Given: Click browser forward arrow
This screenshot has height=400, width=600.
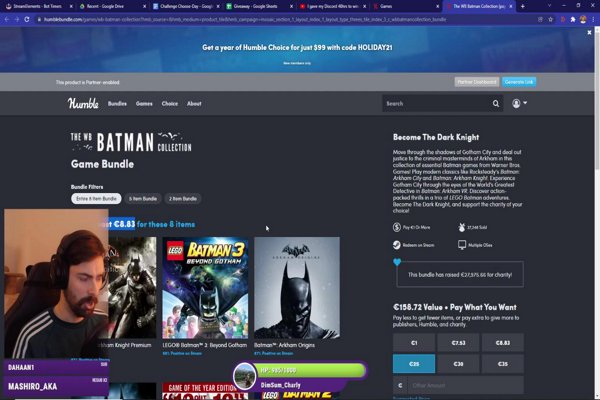Looking at the screenshot, I should (x=17, y=19).
